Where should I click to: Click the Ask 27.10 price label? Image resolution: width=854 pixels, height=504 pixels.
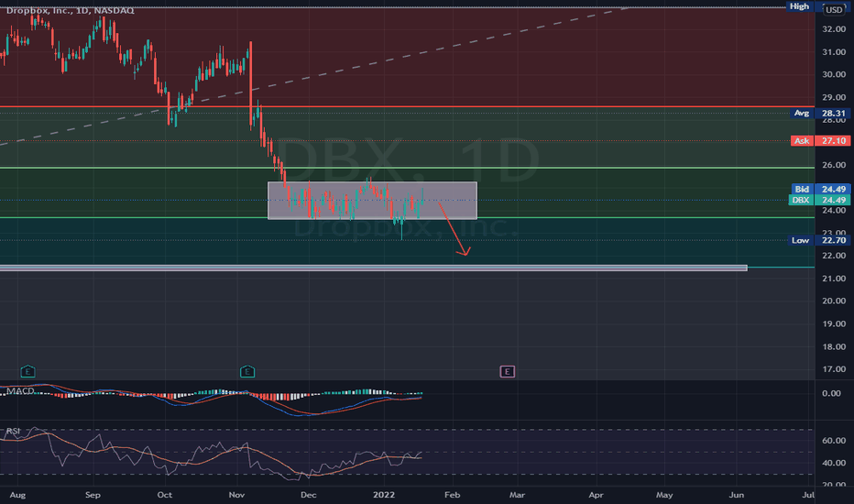click(x=820, y=140)
